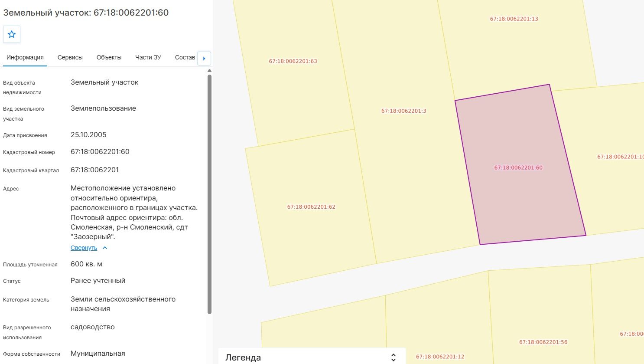Open the Части ЗУ tab
This screenshot has height=364, width=644.
click(148, 57)
